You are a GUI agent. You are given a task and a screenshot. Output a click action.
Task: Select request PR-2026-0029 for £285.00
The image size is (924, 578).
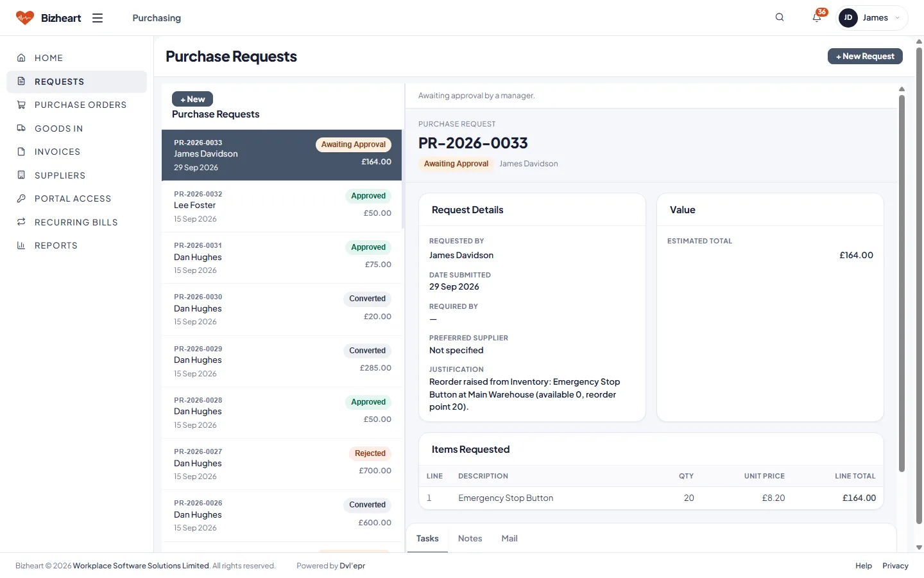tap(282, 361)
